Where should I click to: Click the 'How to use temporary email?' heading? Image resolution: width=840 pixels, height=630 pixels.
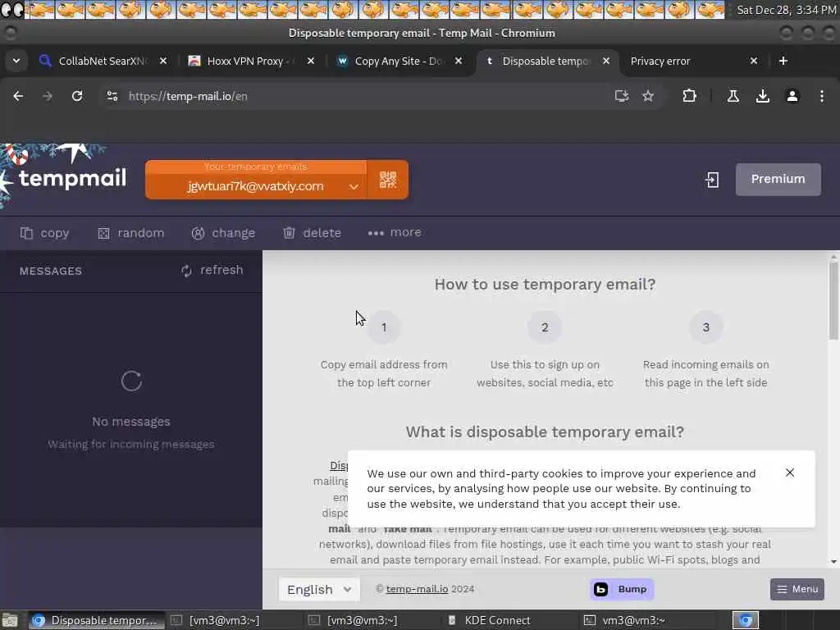(545, 285)
